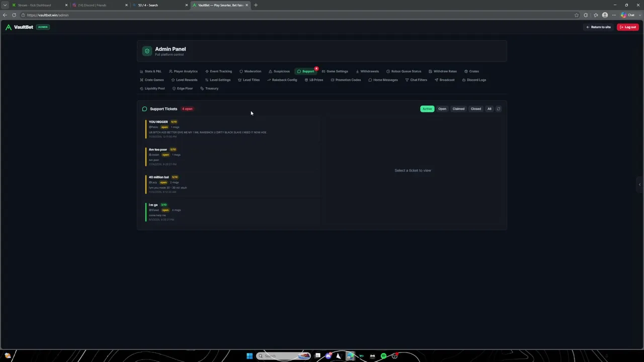Switch to the Moderation tab
This screenshot has width=644, height=362.
pyautogui.click(x=250, y=71)
